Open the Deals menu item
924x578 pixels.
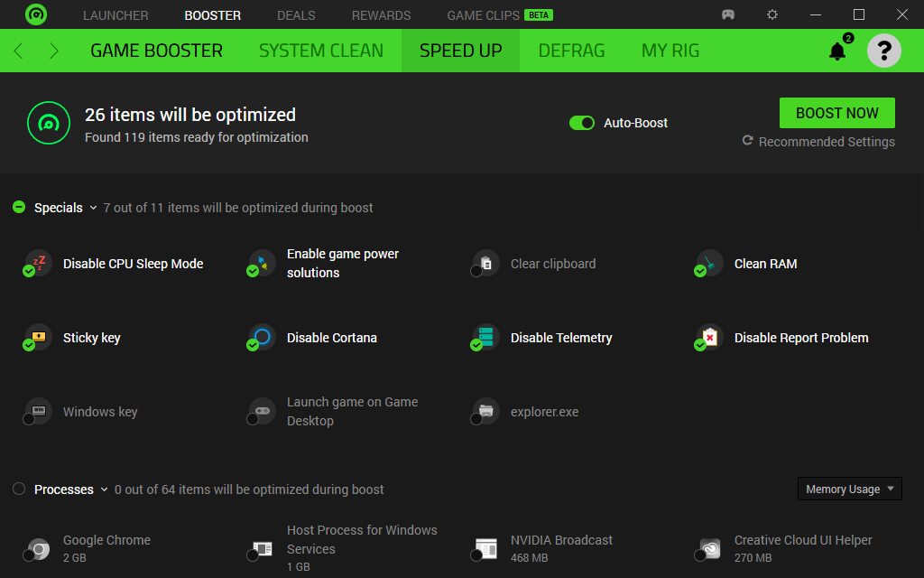click(x=296, y=15)
